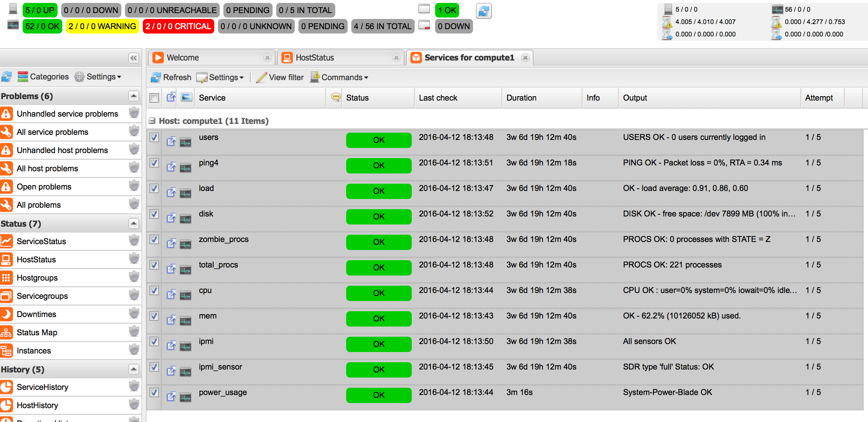
Task: Click the graph icon for ping4 service
Action: point(185,168)
